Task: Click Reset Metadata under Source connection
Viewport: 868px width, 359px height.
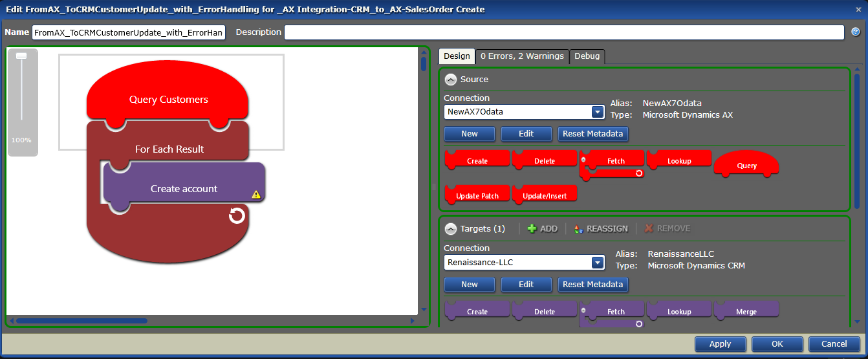Action: (x=592, y=134)
